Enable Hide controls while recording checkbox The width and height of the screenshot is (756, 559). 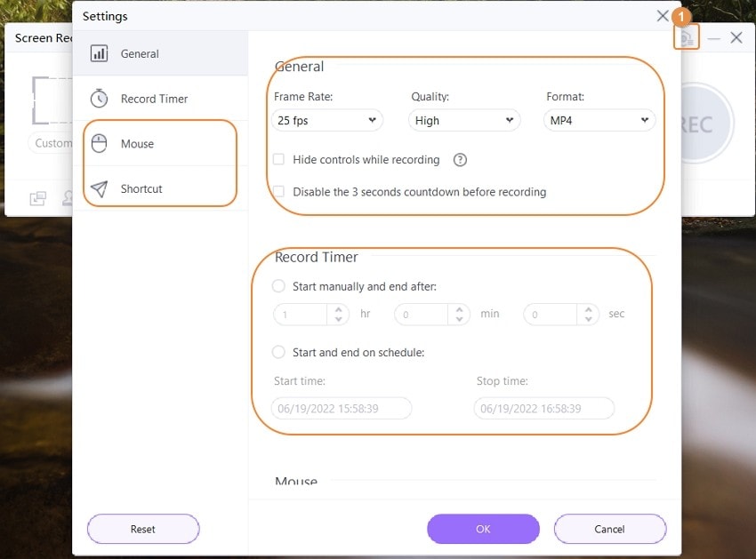tap(278, 159)
